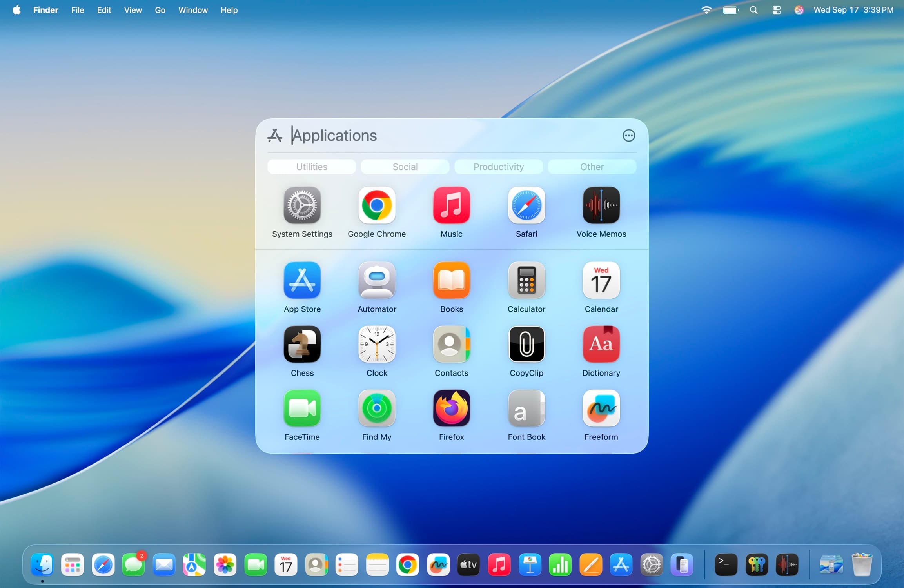
Task: Start FaceTime
Action: click(x=302, y=408)
